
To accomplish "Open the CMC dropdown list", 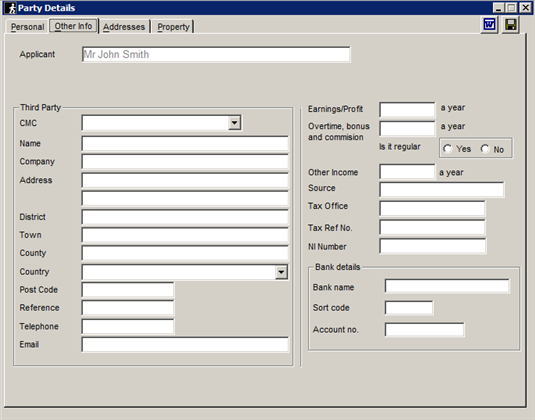I will [x=234, y=123].
